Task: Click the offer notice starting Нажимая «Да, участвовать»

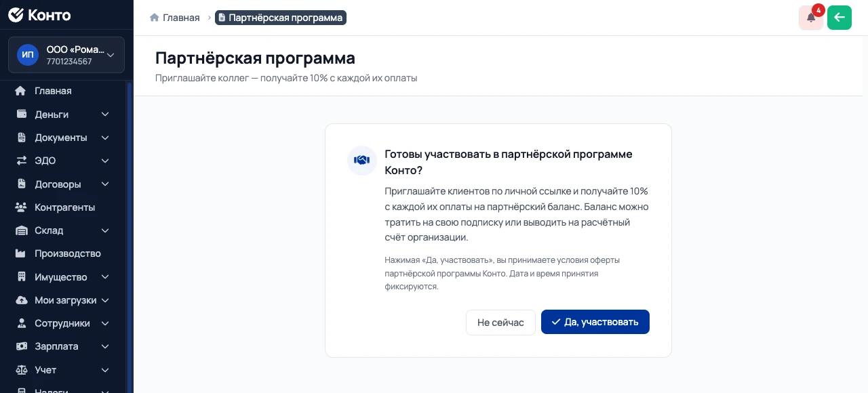Action: (502, 273)
